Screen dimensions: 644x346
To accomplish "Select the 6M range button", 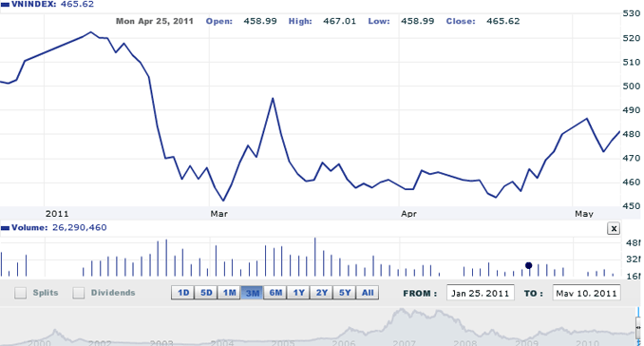I will click(x=275, y=293).
